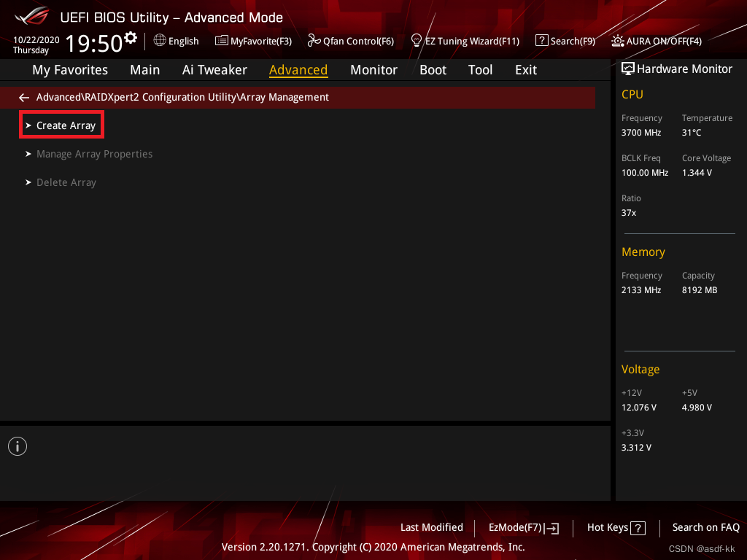Launch EZ Tuning Wizard(F11)

[x=472, y=42]
